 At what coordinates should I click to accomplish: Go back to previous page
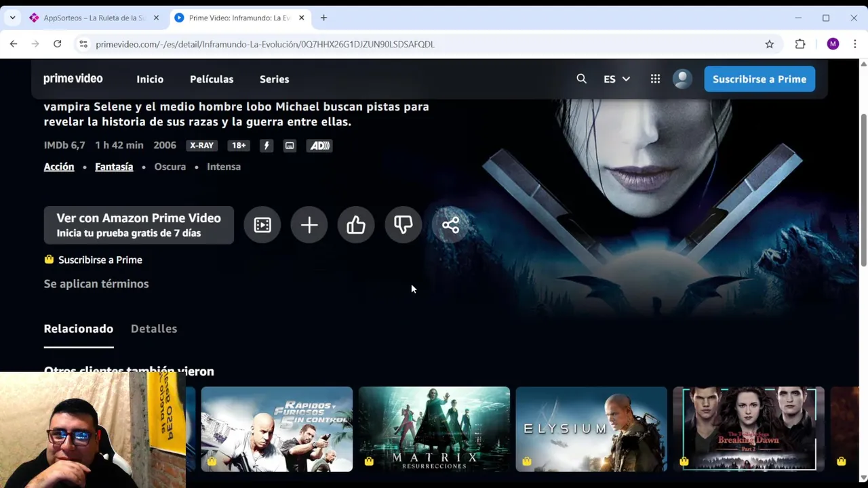pos(14,44)
